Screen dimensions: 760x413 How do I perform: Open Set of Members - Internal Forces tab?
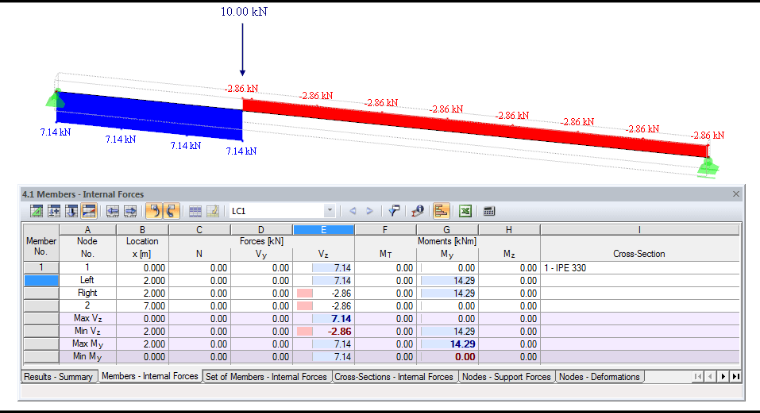pos(266,377)
